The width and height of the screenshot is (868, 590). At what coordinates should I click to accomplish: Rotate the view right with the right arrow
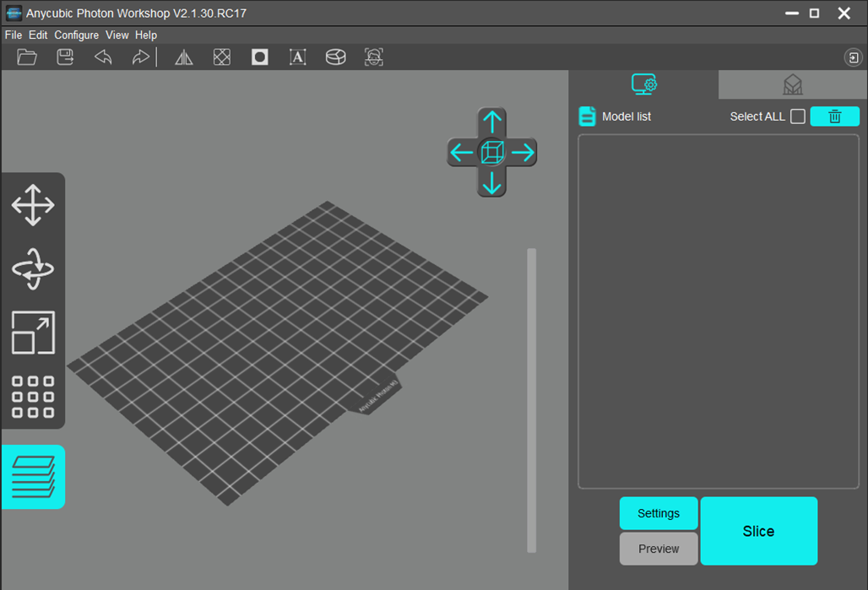(x=523, y=152)
